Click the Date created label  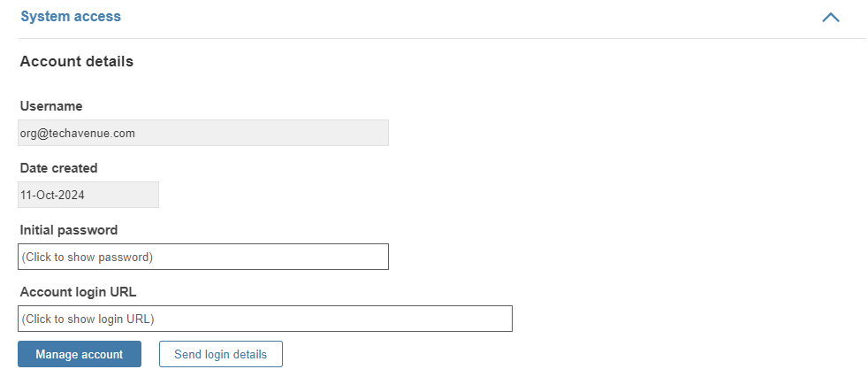click(x=58, y=168)
